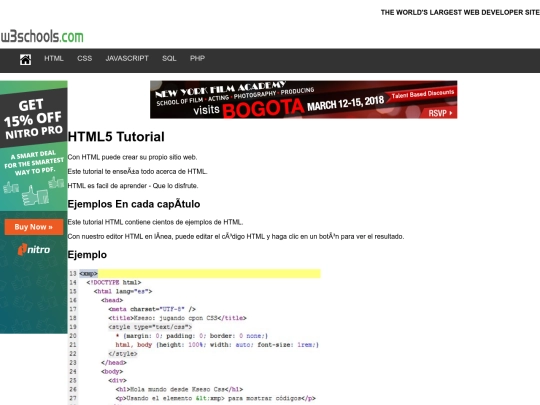Click the body tag on line 24
540x405 pixels.
(x=112, y=372)
